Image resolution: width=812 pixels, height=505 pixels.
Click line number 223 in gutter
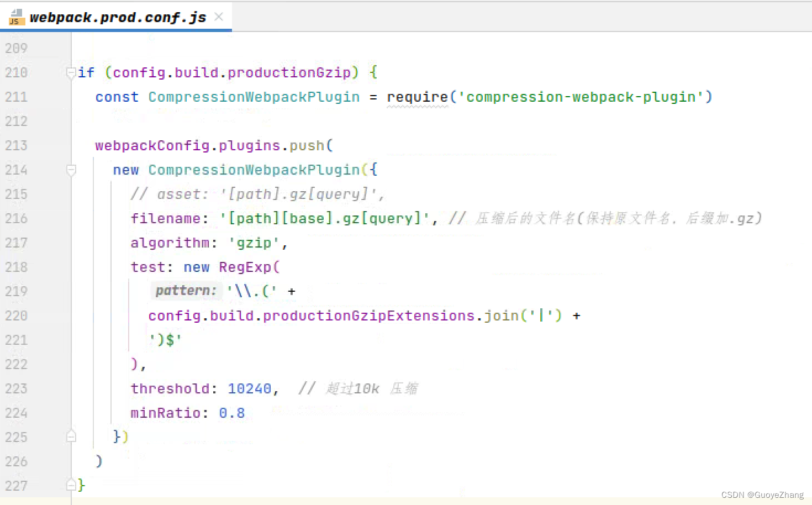pyautogui.click(x=16, y=389)
